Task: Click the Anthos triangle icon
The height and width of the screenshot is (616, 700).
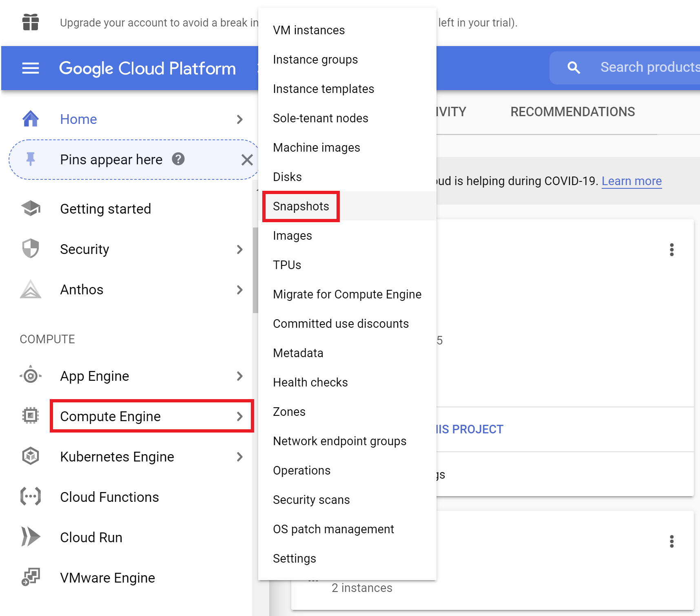Action: point(31,289)
